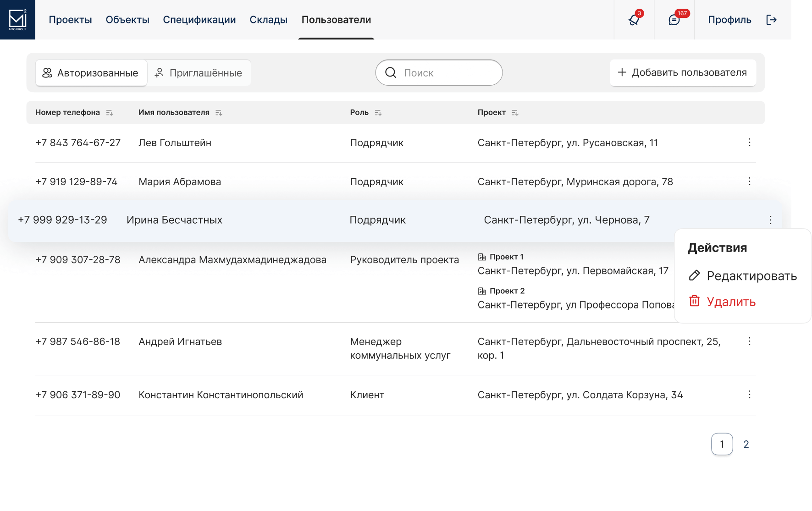
Task: Click Роль column header
Action: click(359, 113)
